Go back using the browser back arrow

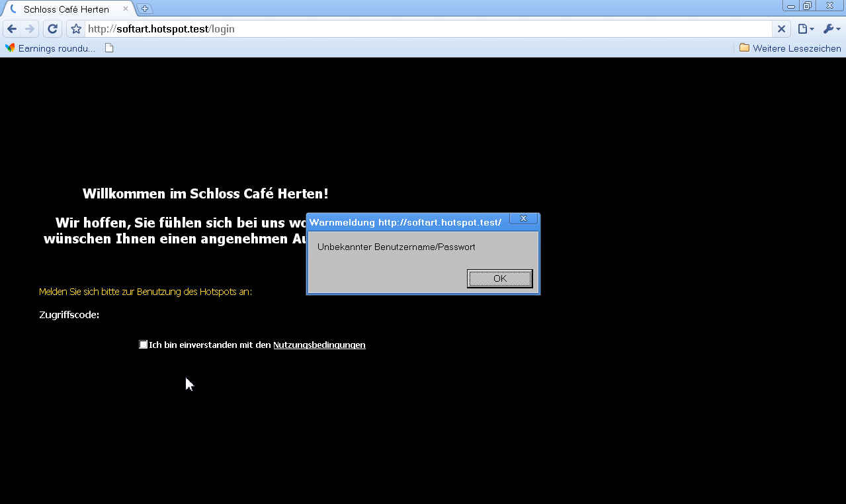pos(11,29)
